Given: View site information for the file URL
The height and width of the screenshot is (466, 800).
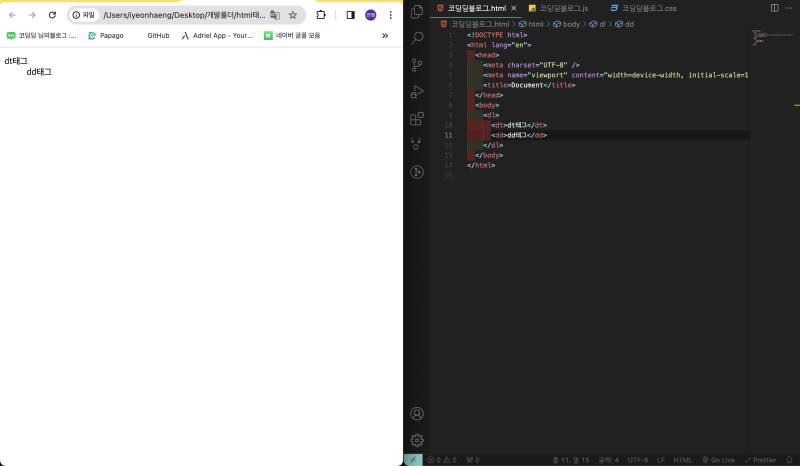Looking at the screenshot, I should tap(84, 15).
